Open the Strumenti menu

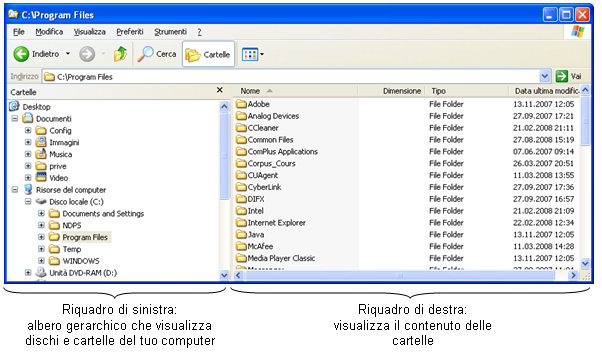170,32
